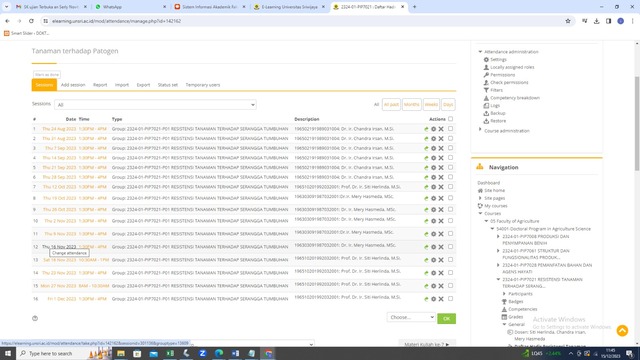Open Backup icon in administration block
This screenshot has height=360, width=640.
[486, 113]
